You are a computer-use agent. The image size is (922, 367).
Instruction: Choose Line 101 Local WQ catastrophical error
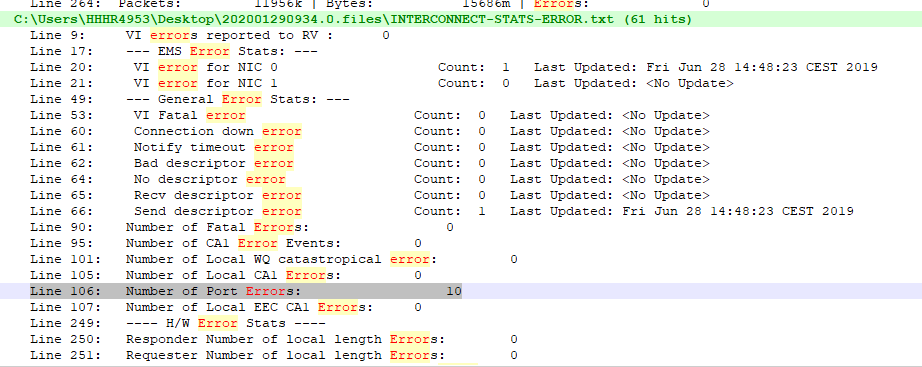[274, 259]
